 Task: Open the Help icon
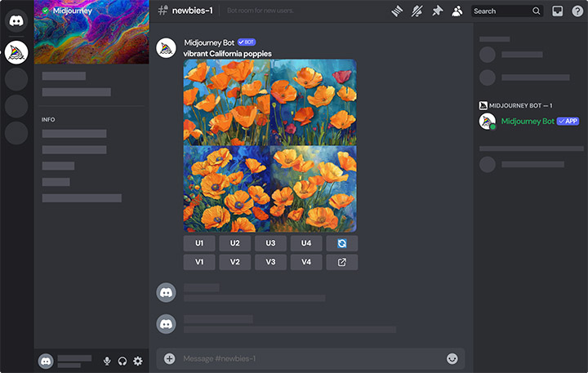pyautogui.click(x=577, y=11)
